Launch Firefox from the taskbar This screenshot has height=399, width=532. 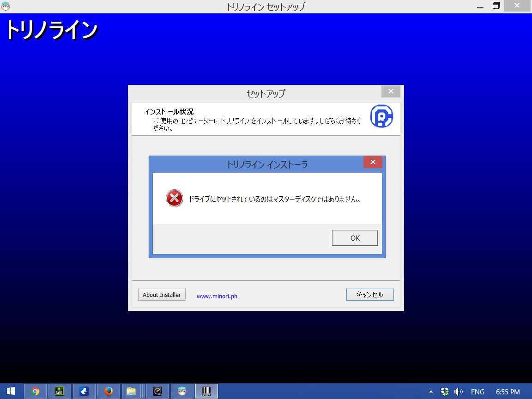(x=109, y=391)
